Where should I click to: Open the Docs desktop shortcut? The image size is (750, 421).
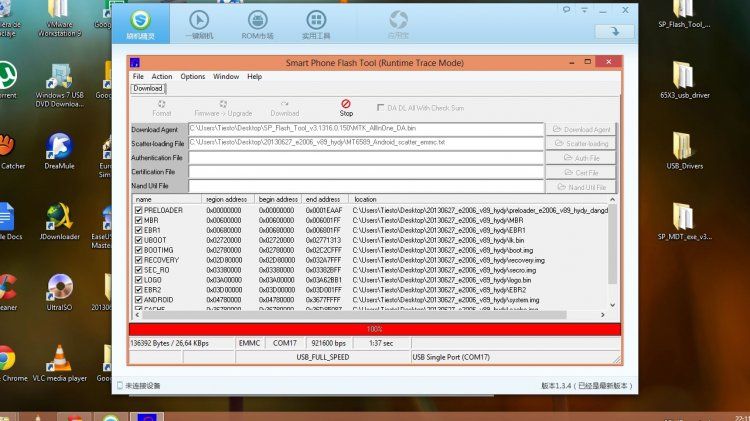pos(10,222)
